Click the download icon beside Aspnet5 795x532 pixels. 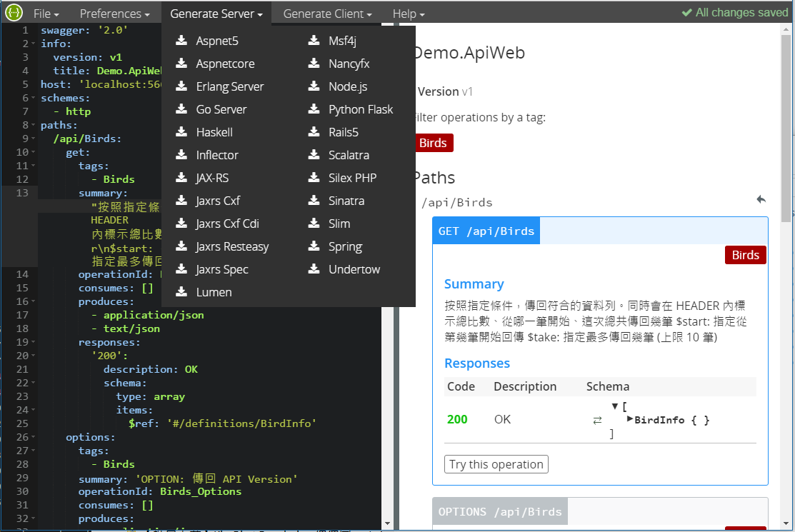[x=181, y=41]
